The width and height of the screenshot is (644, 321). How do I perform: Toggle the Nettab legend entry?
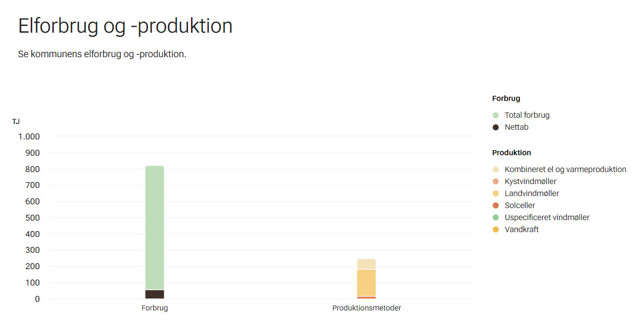pos(516,127)
